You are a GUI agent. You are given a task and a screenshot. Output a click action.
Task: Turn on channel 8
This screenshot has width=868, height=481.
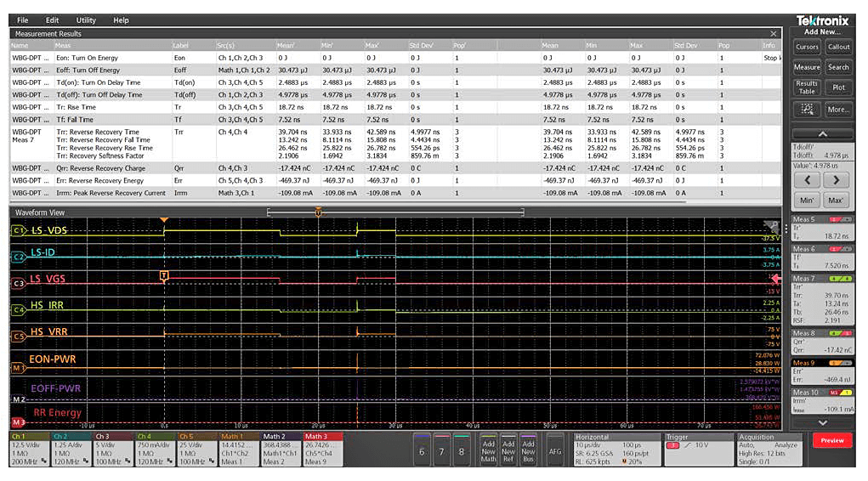462,450
